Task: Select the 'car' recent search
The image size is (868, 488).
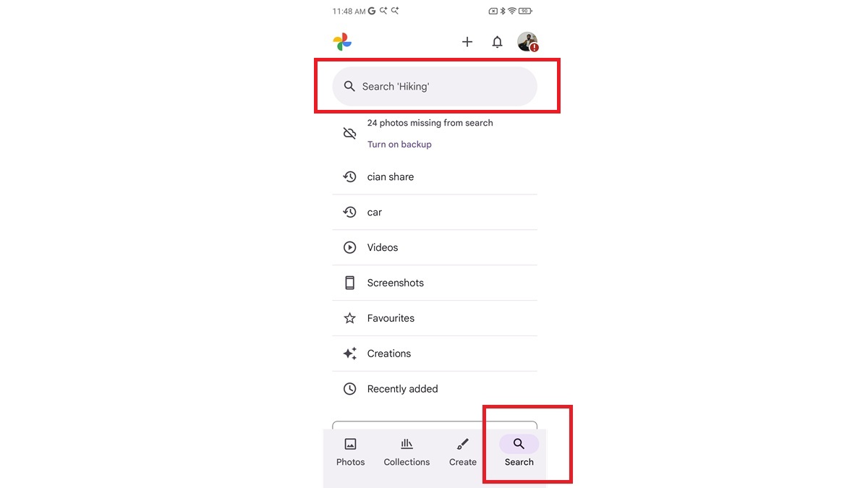Action: click(x=375, y=213)
